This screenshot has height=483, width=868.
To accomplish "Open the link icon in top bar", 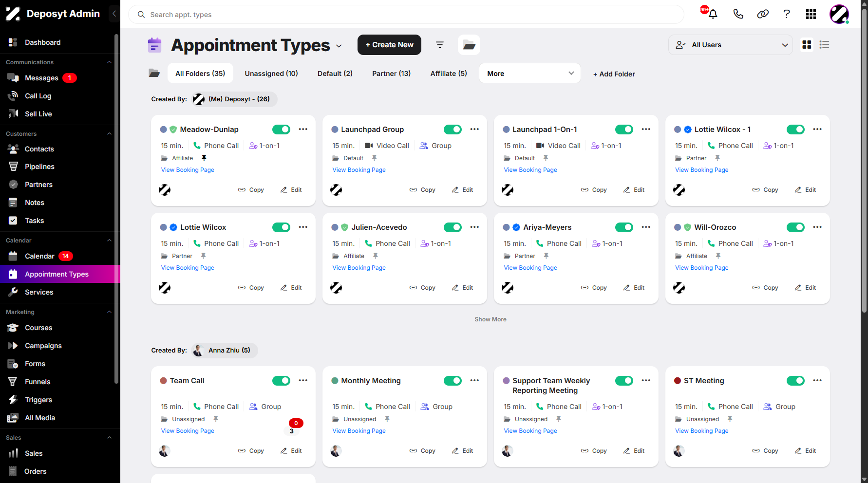I will click(763, 14).
